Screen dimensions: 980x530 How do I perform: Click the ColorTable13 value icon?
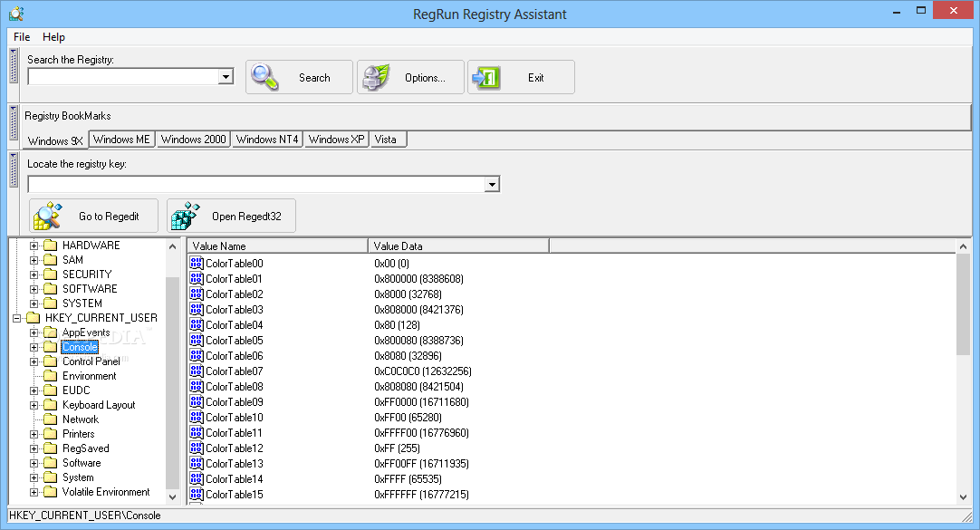click(x=197, y=464)
